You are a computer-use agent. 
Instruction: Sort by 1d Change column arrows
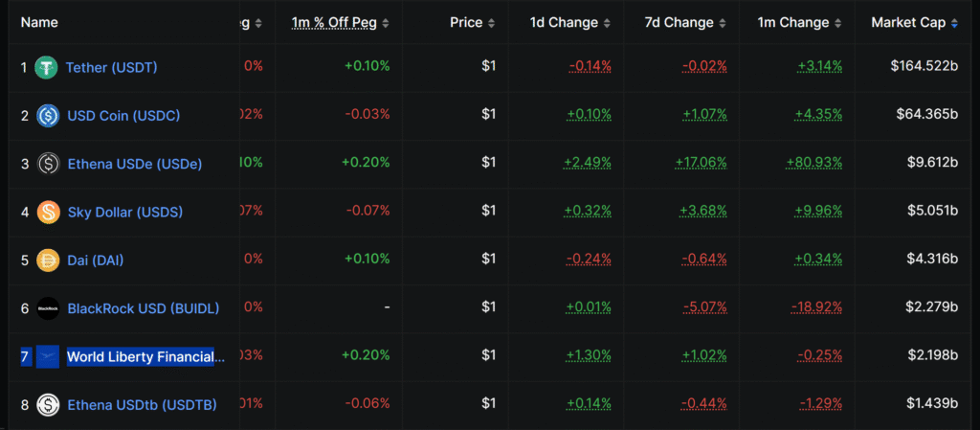point(607,23)
